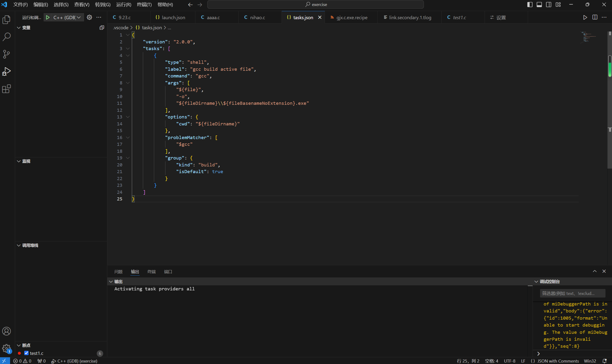Viewport: 612px width, 364px height.
Task: Open Source Control view icon
Action: coord(6,54)
